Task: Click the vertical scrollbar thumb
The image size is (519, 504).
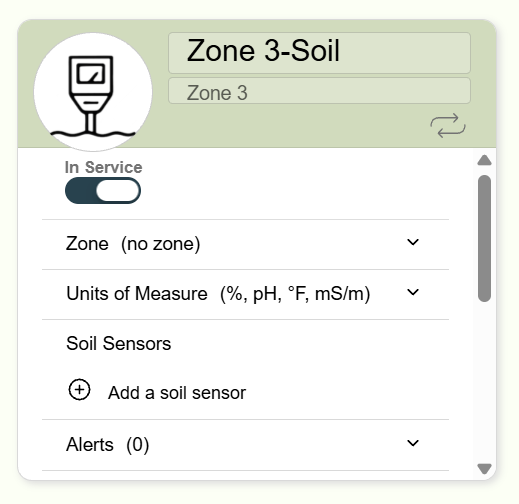Action: pos(484,239)
